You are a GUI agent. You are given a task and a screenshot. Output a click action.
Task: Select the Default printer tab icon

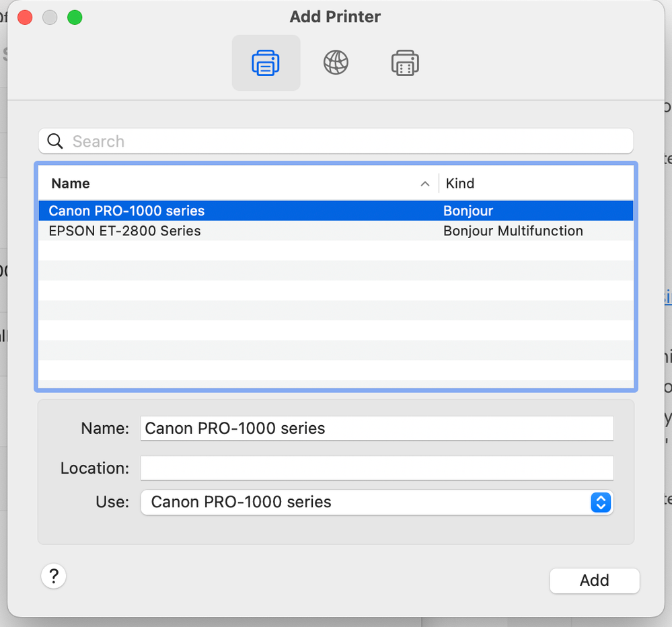click(x=266, y=63)
